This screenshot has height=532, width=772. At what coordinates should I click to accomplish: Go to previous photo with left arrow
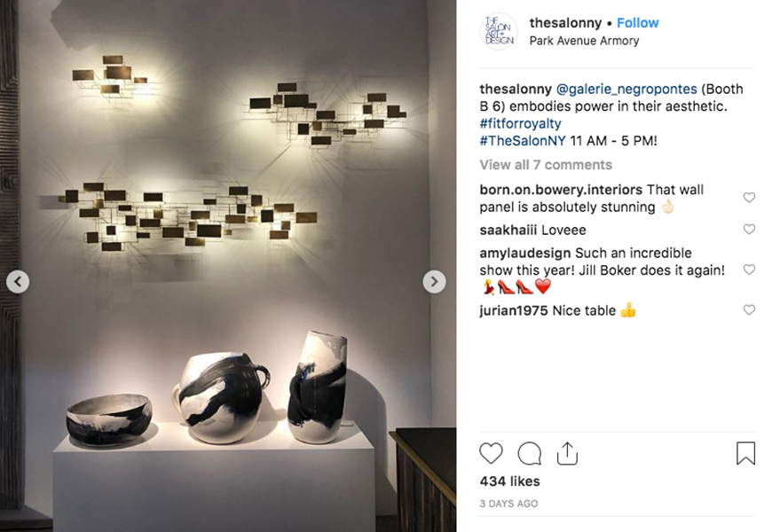18,281
